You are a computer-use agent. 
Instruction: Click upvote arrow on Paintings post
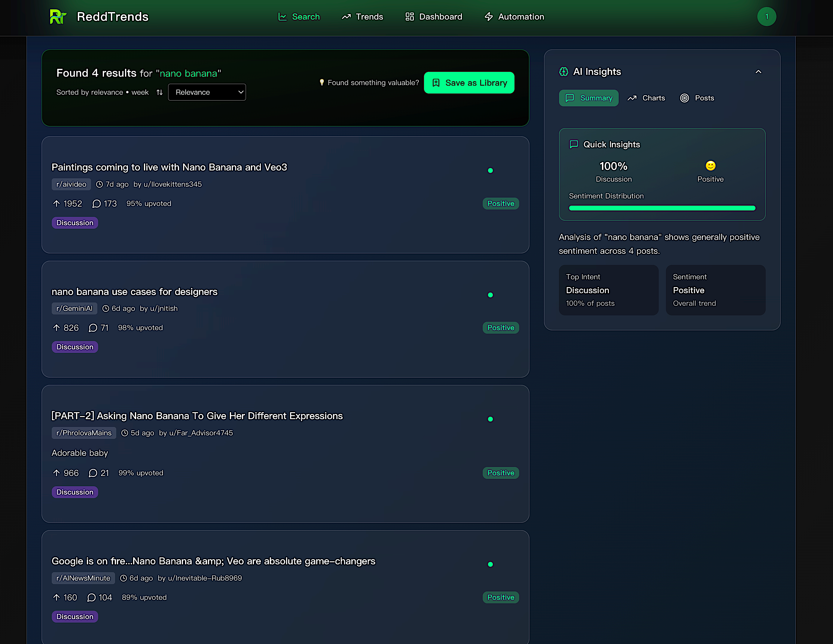56,204
